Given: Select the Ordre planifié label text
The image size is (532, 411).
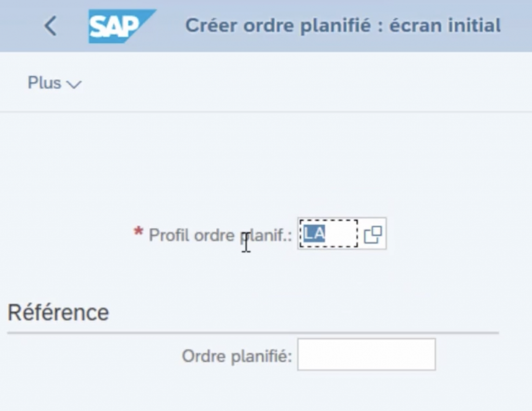Looking at the screenshot, I should [237, 356].
